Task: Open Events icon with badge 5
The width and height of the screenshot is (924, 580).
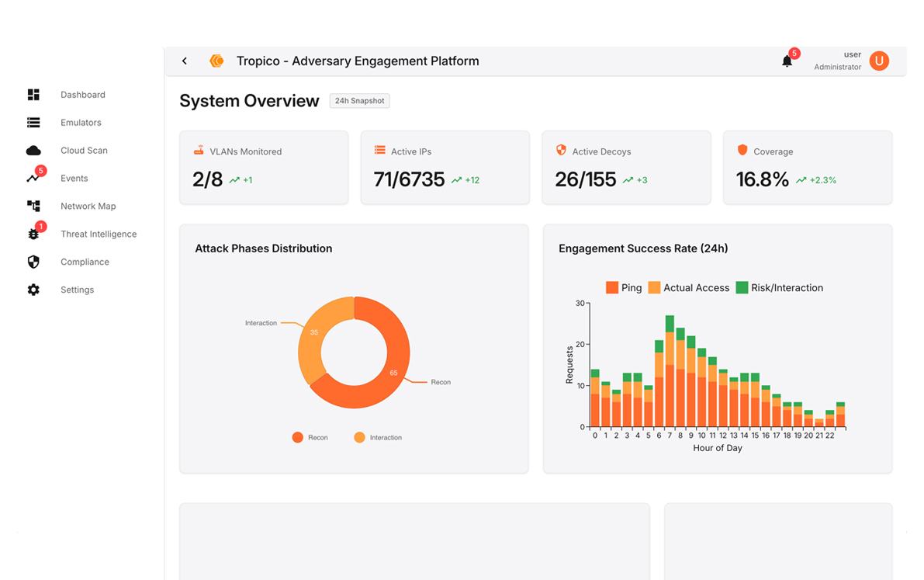Action: [33, 178]
